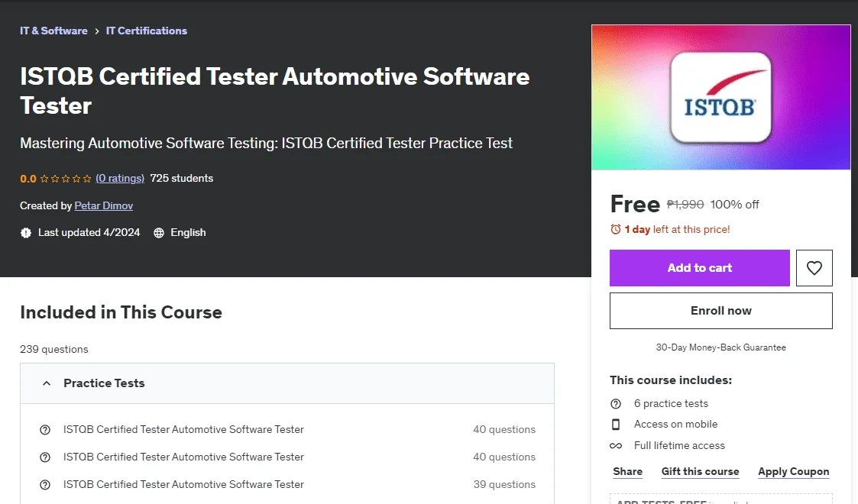Screen dimensions: 858x504
Task: Click question icon of first practice test row
Action: [x=45, y=430]
